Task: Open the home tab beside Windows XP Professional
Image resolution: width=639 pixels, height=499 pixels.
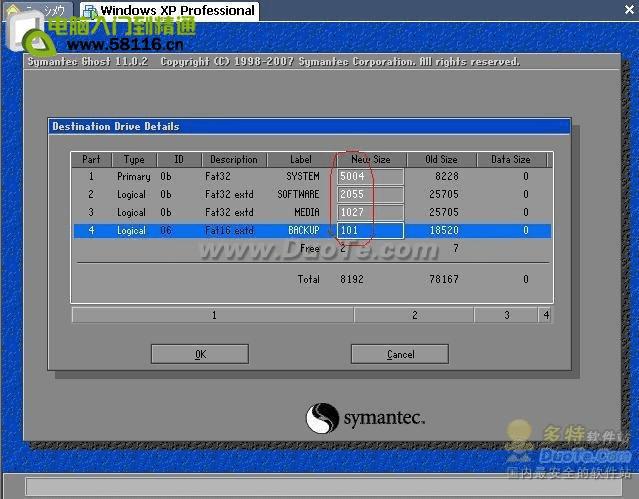Action: 39,10
